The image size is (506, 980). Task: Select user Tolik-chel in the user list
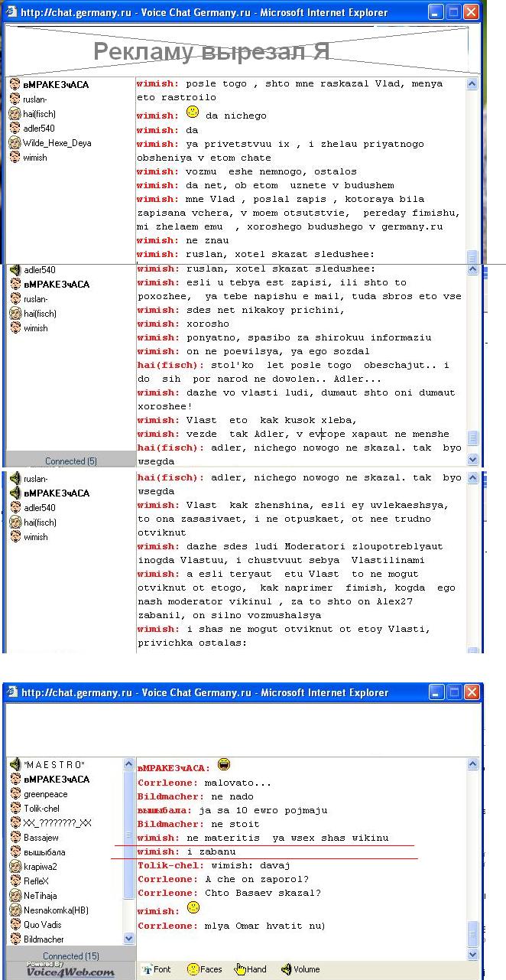coord(41,809)
